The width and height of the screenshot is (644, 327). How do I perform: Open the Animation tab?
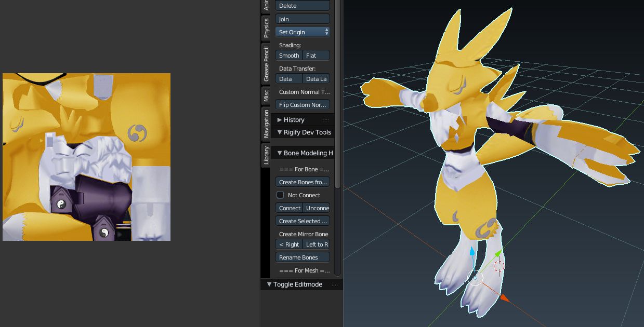tap(266, 6)
